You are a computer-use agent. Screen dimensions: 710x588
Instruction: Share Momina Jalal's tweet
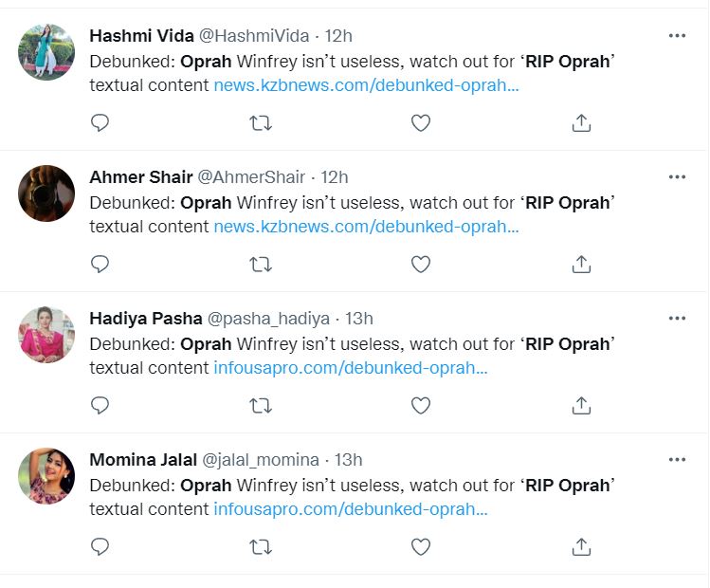pos(582,546)
